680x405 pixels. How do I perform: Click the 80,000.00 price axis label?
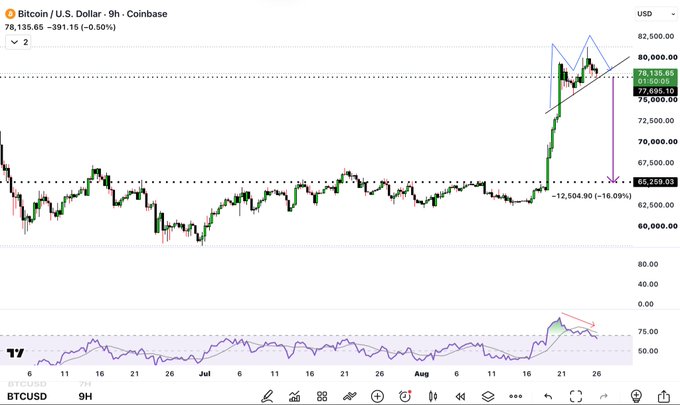coord(657,57)
